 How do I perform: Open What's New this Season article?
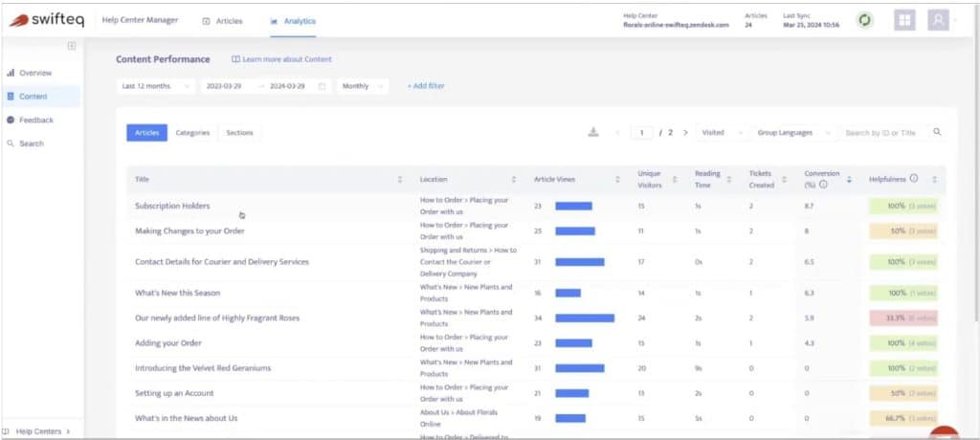coord(177,293)
